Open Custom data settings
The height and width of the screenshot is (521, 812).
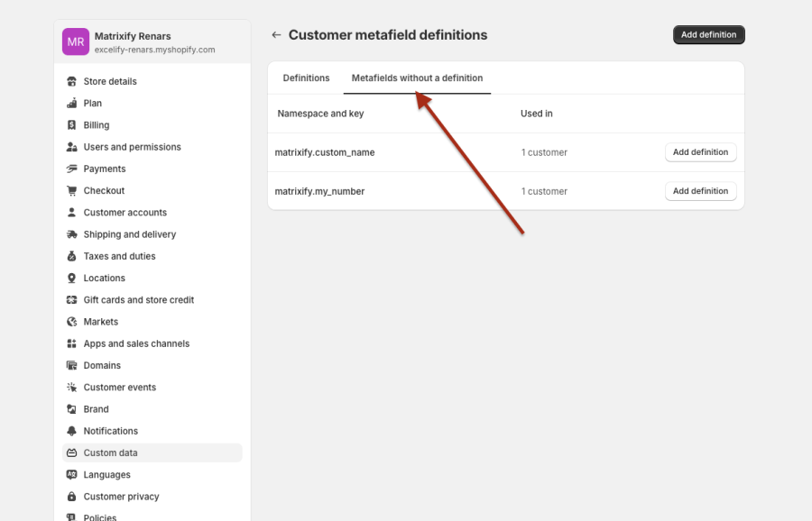pyautogui.click(x=108, y=452)
